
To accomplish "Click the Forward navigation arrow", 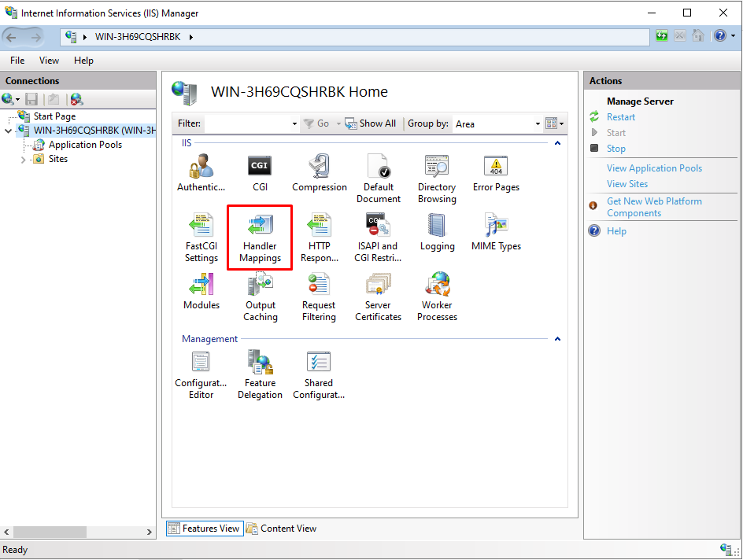I will (35, 37).
